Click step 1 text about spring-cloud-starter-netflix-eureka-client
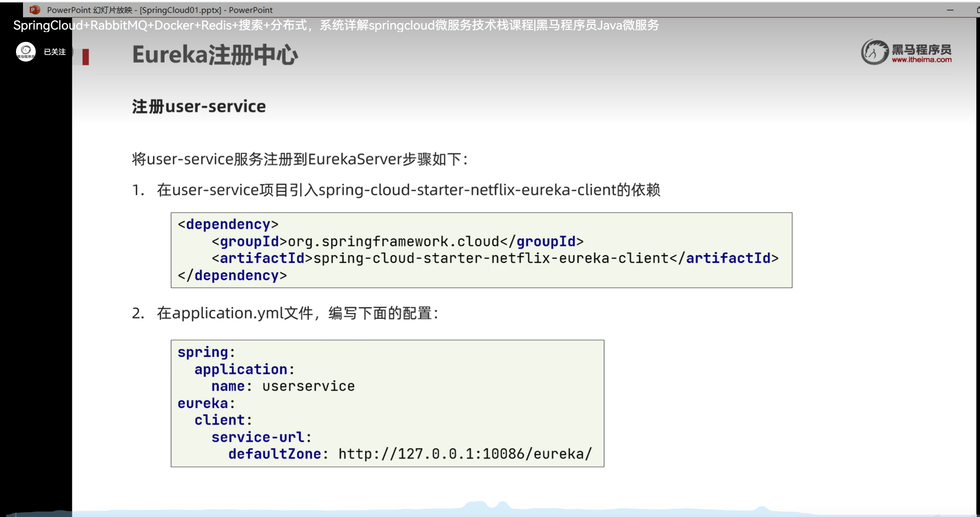980x517 pixels. point(408,190)
